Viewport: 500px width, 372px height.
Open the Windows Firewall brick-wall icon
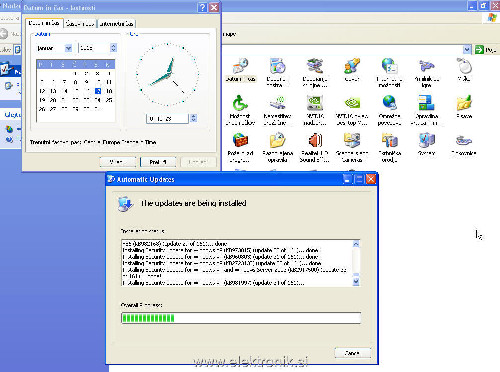click(240, 140)
